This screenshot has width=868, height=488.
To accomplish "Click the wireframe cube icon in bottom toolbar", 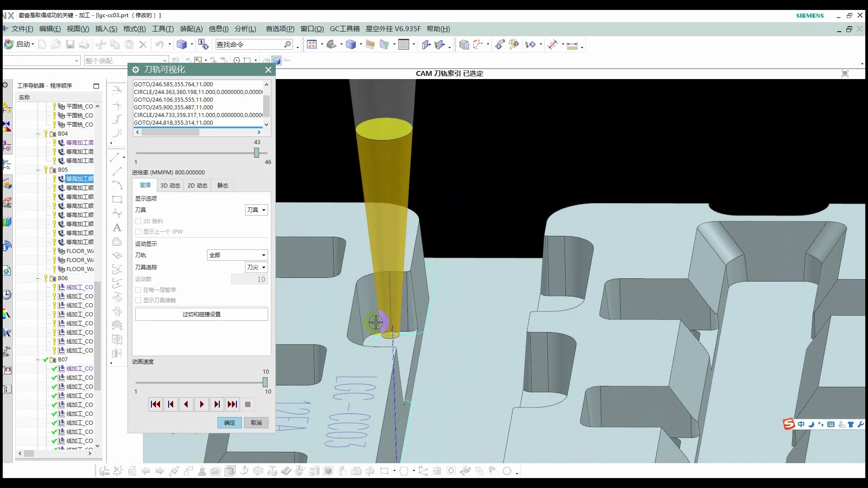I will [x=230, y=471].
